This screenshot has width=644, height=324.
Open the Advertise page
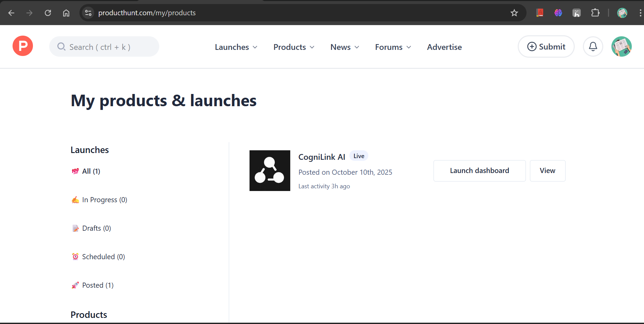pyautogui.click(x=444, y=47)
